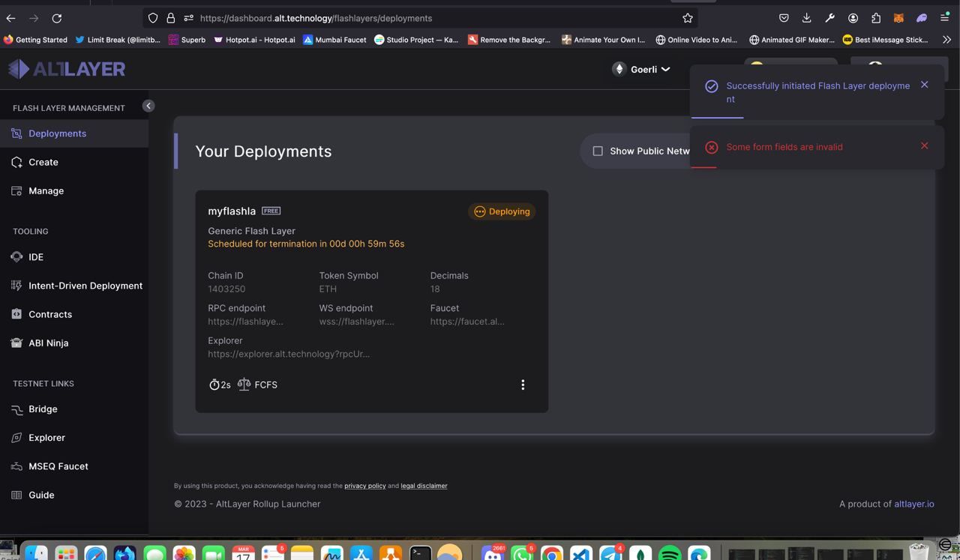Open Visual Studio Code from the dock
Image resolution: width=960 pixels, height=560 pixels.
pos(581,553)
